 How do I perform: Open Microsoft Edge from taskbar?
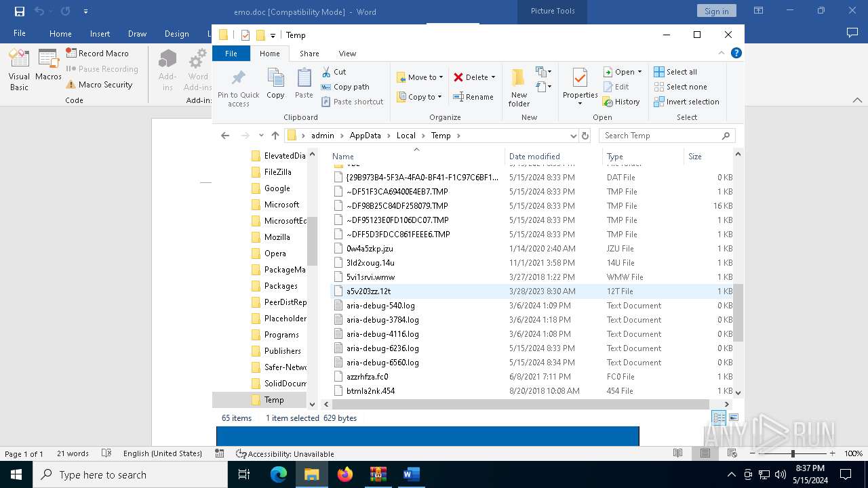click(x=279, y=474)
